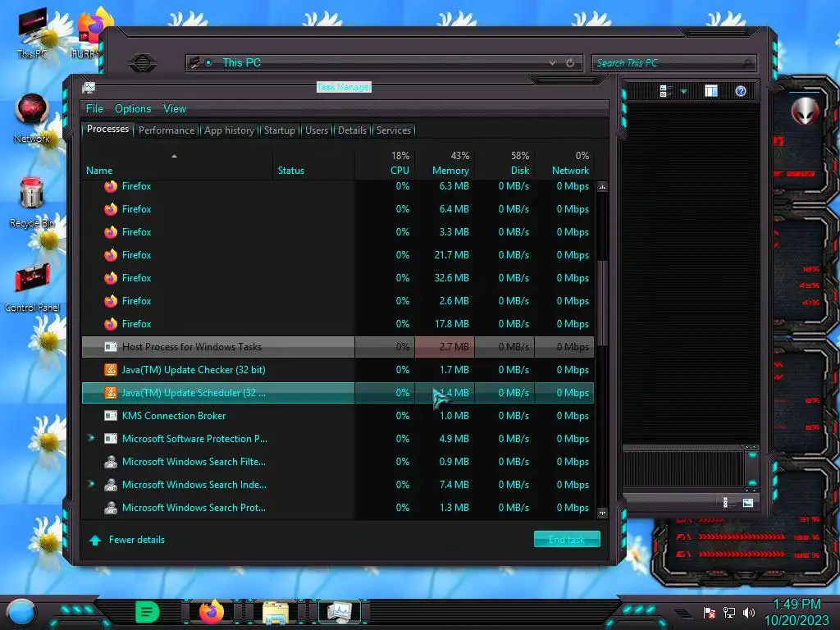Image resolution: width=840 pixels, height=630 pixels.
Task: Click the Firefox icon of the 3.3 MB row
Action: pyautogui.click(x=111, y=232)
